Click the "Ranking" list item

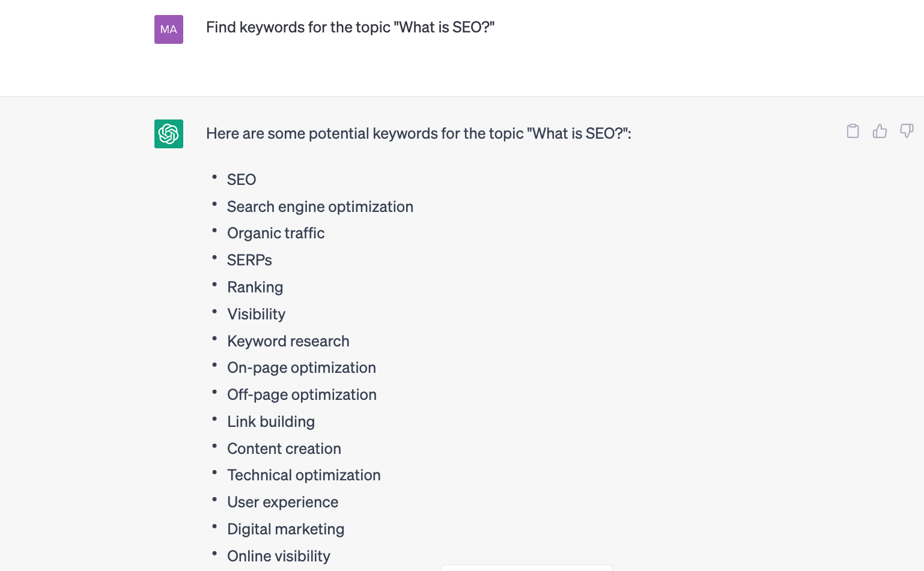[255, 287]
